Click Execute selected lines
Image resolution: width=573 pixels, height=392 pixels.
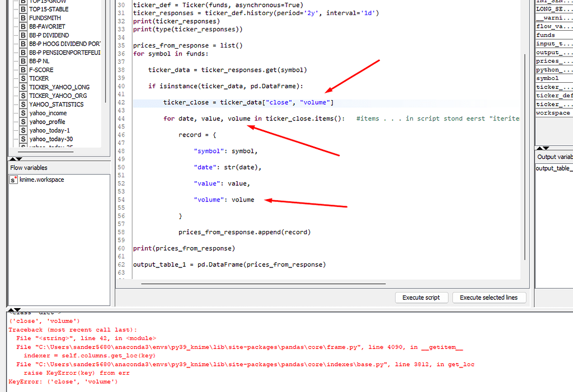tap(489, 297)
